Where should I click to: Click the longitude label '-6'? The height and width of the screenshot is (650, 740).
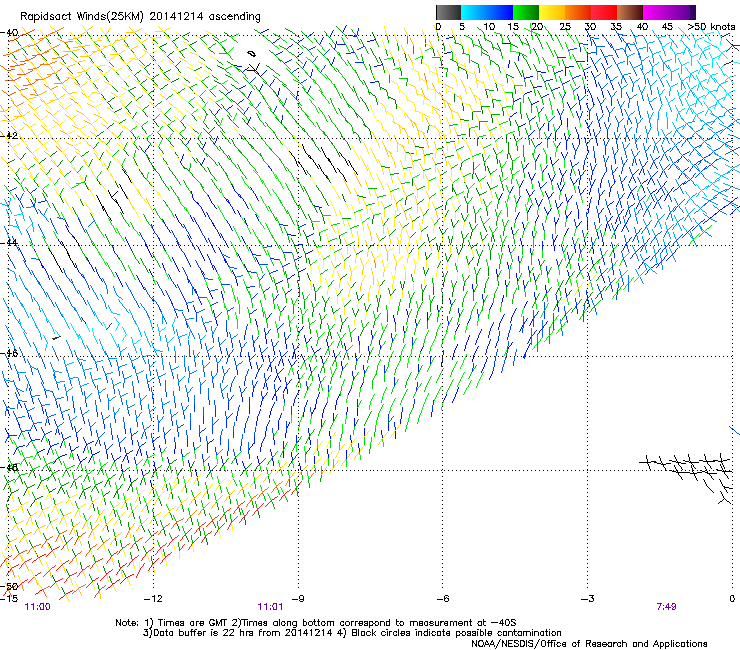coord(442,598)
